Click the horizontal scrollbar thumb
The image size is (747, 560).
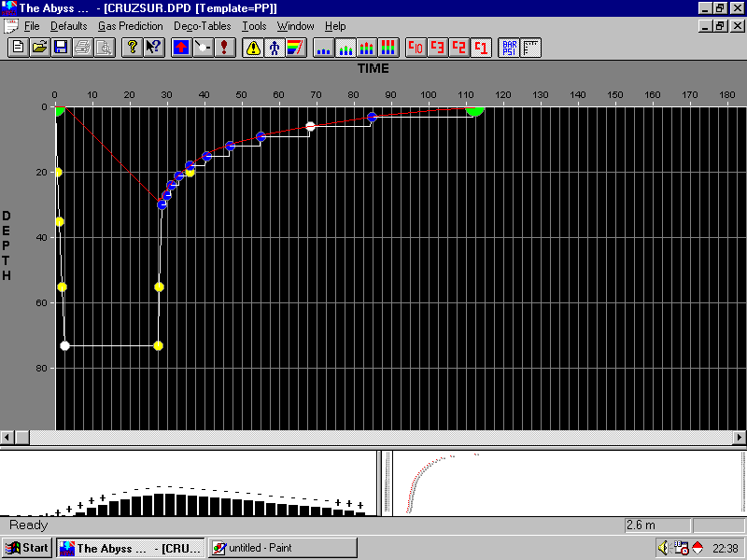[22, 437]
